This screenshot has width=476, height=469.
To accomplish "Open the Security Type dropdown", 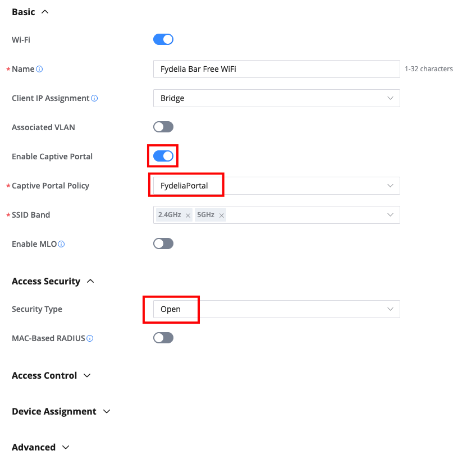I will tap(276, 309).
